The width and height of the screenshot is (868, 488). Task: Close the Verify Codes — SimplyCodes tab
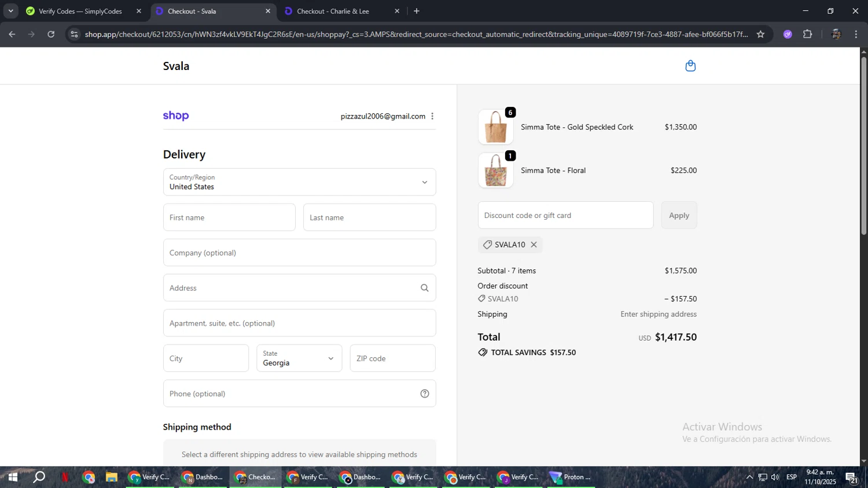point(139,11)
